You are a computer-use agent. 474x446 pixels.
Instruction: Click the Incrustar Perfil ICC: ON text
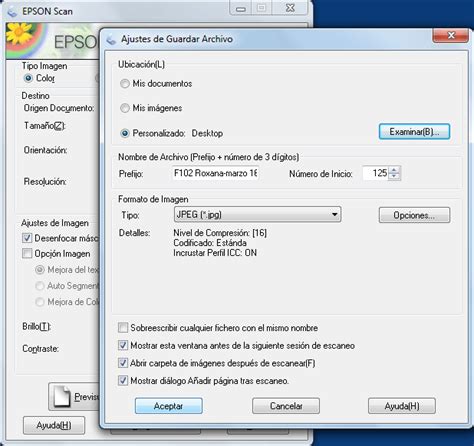point(215,253)
